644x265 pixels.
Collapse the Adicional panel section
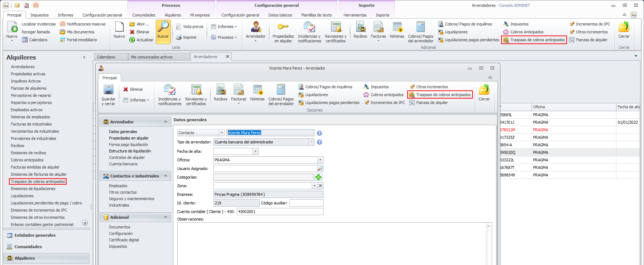click(165, 217)
